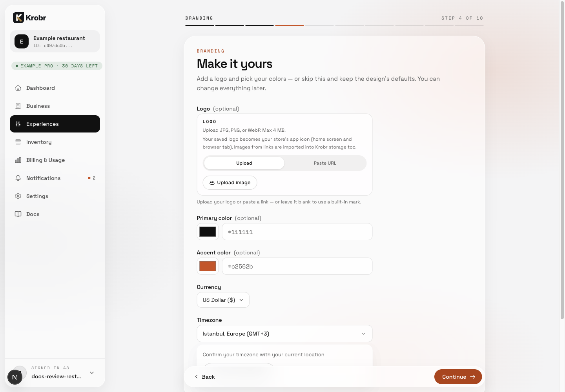Open the Currency US Dollar dropdown
The image size is (565, 392).
pyautogui.click(x=223, y=300)
